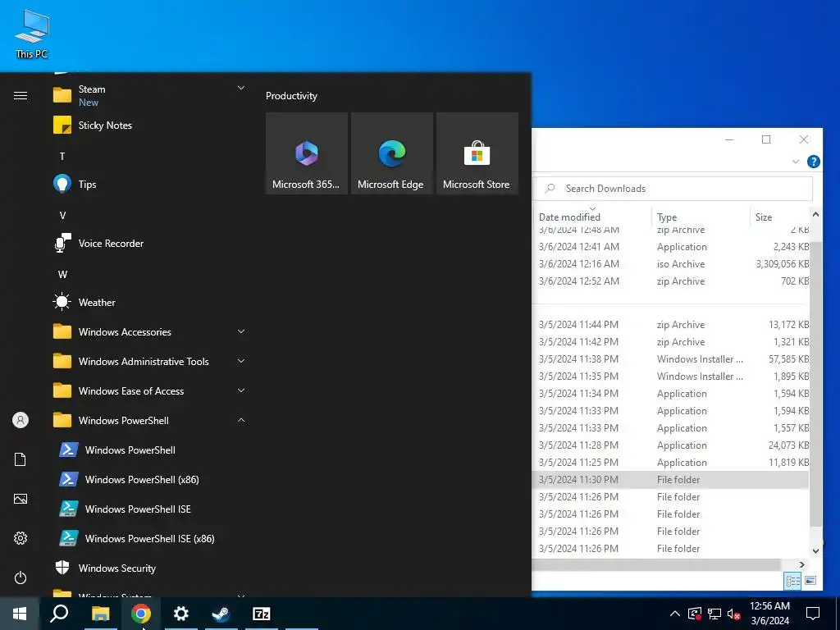Select the 57,585 KB Windows Installer row

[x=672, y=359]
